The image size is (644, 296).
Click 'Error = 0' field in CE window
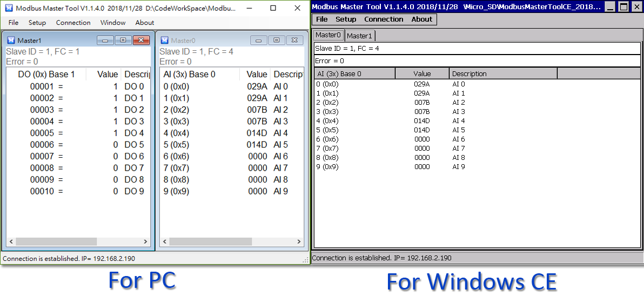pyautogui.click(x=477, y=60)
